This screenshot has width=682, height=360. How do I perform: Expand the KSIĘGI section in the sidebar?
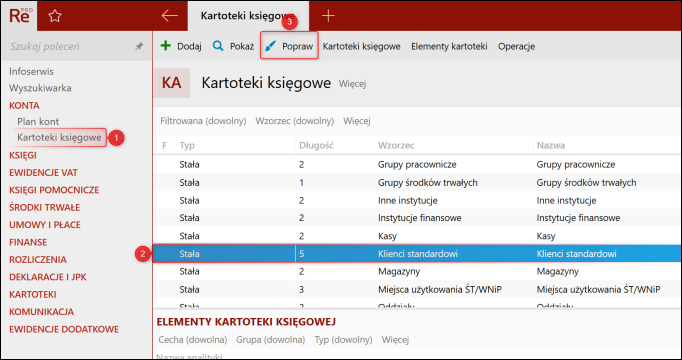(x=23, y=155)
